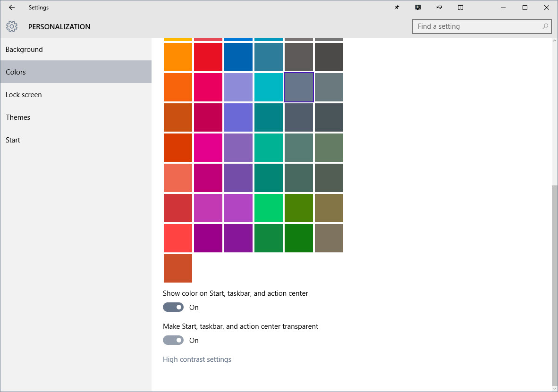The height and width of the screenshot is (392, 558).
Task: Close the Settings window
Action: tap(547, 8)
